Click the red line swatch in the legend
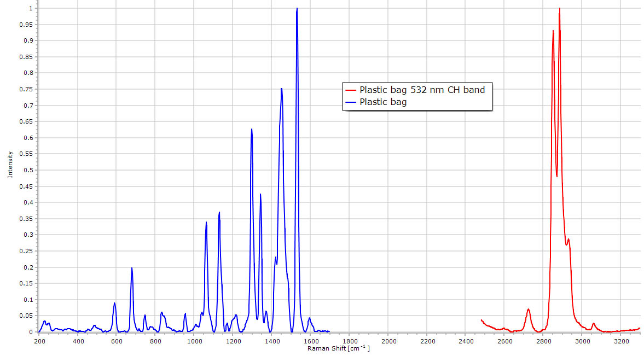 click(350, 90)
